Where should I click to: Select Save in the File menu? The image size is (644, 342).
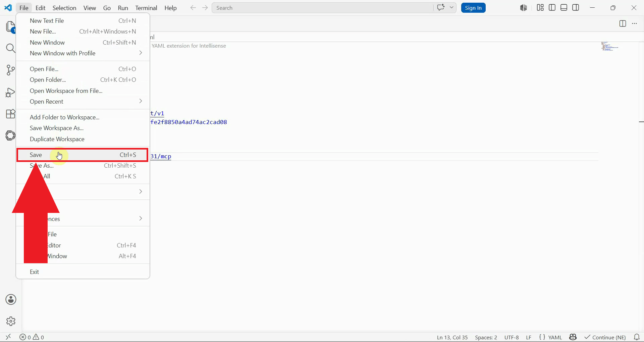83,155
